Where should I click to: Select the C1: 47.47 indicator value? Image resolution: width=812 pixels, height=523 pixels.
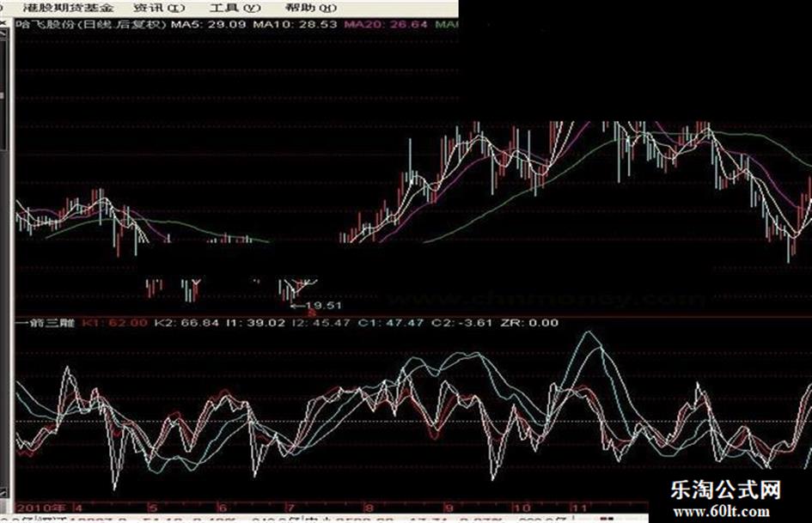point(390,323)
